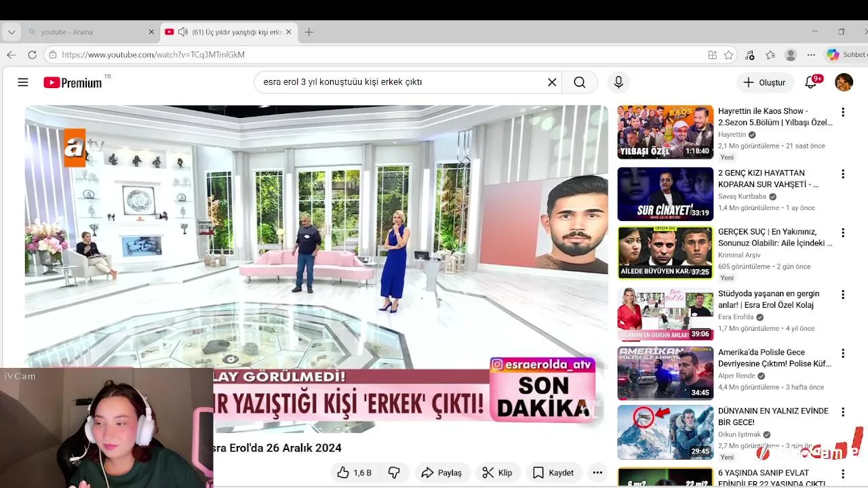Image resolution: width=868 pixels, height=488 pixels.
Task: Close the playing video tab
Action: (x=288, y=32)
